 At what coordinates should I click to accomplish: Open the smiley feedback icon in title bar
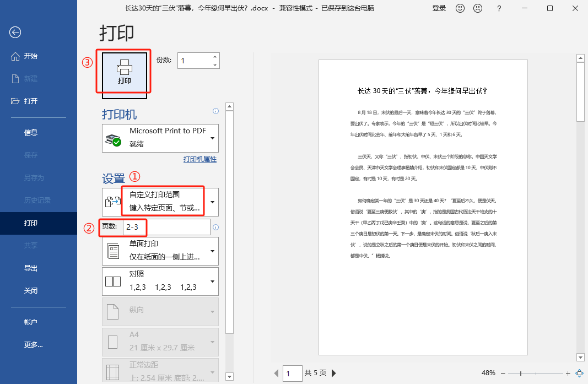(460, 8)
